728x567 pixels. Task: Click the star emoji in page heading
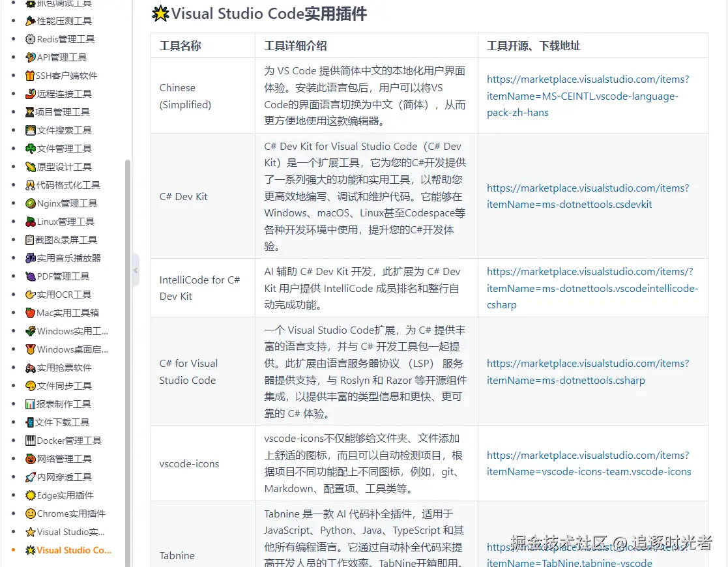[160, 14]
